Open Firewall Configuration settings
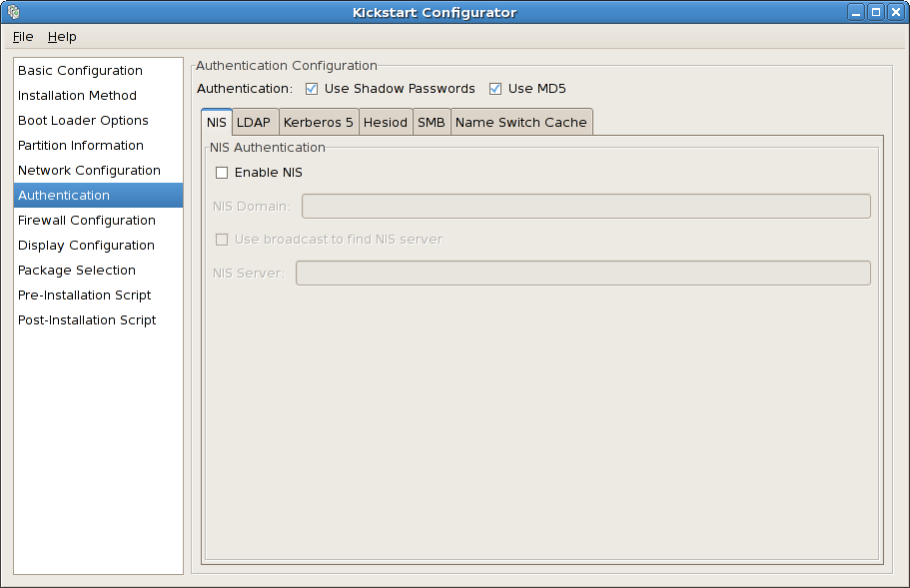Viewport: 910px width, 588px height. [88, 220]
